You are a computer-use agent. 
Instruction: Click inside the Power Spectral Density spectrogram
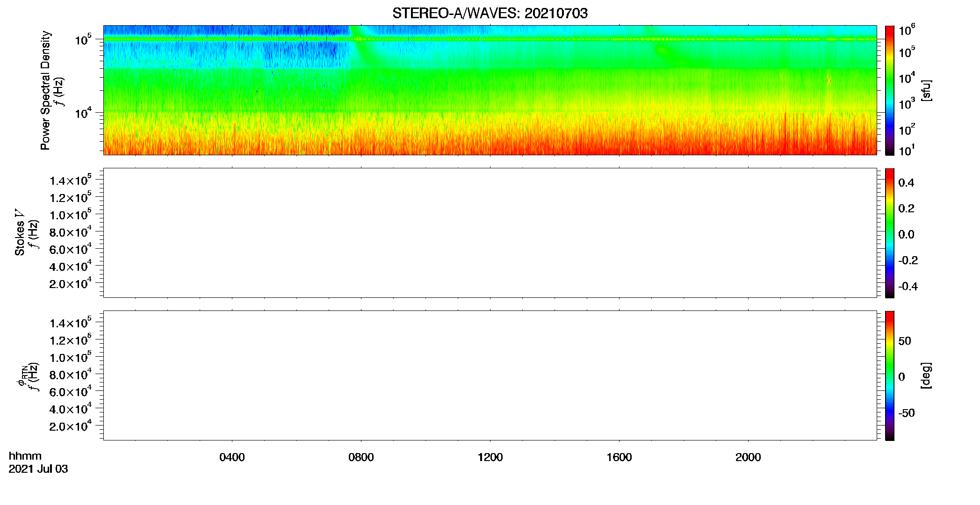[490, 90]
